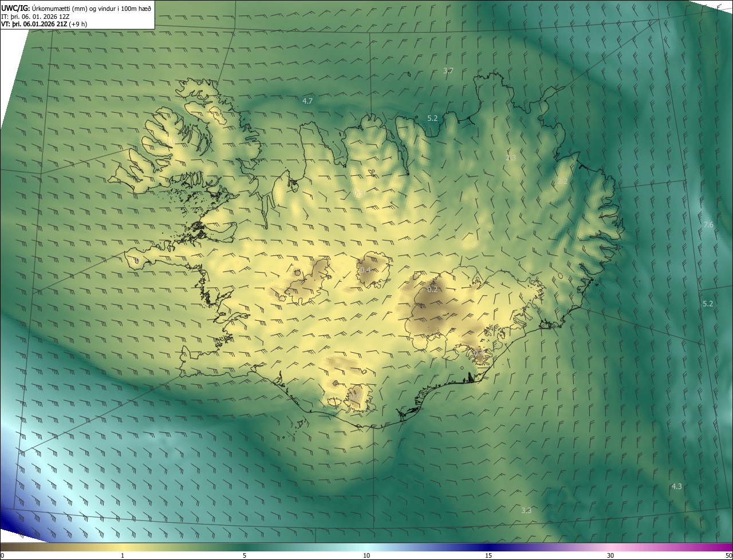733x560 pixels.
Task: Click the 4.7 precipitation value label
Action: (x=308, y=101)
